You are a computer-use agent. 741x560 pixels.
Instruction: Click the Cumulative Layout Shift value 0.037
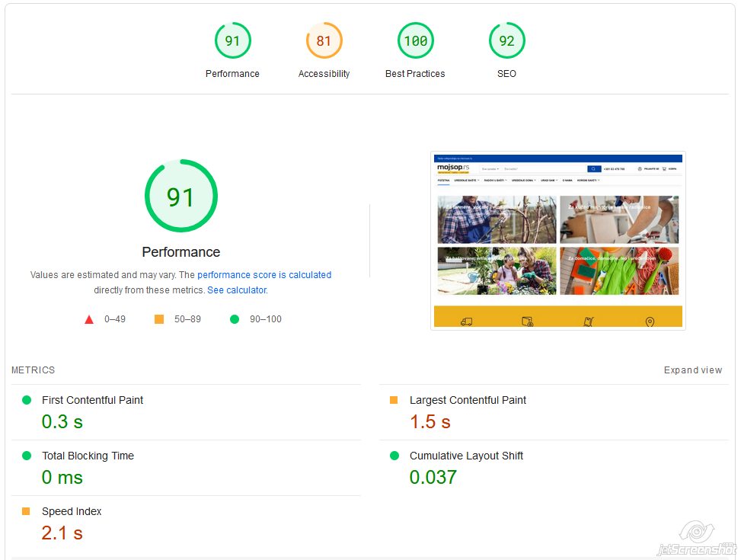point(433,477)
